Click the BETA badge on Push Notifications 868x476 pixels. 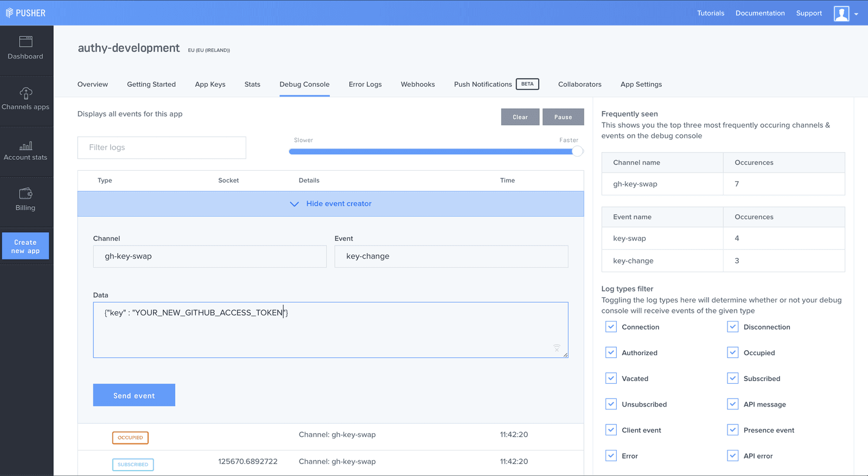tap(527, 84)
